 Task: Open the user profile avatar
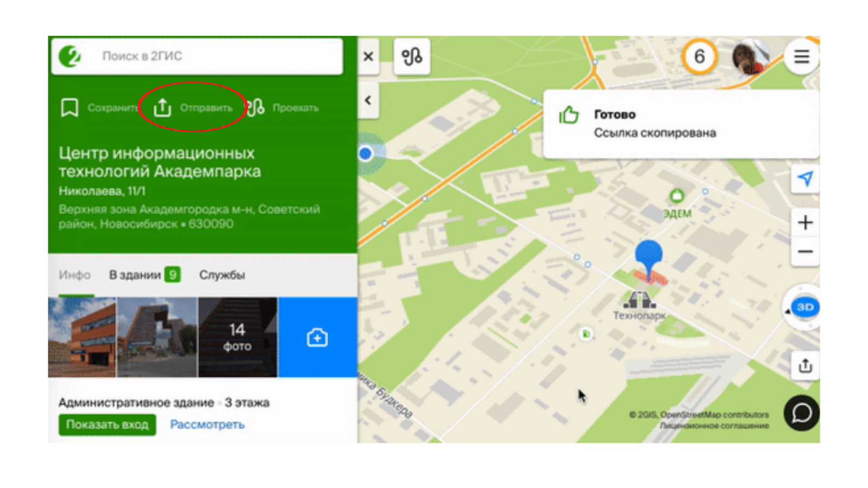tap(751, 56)
